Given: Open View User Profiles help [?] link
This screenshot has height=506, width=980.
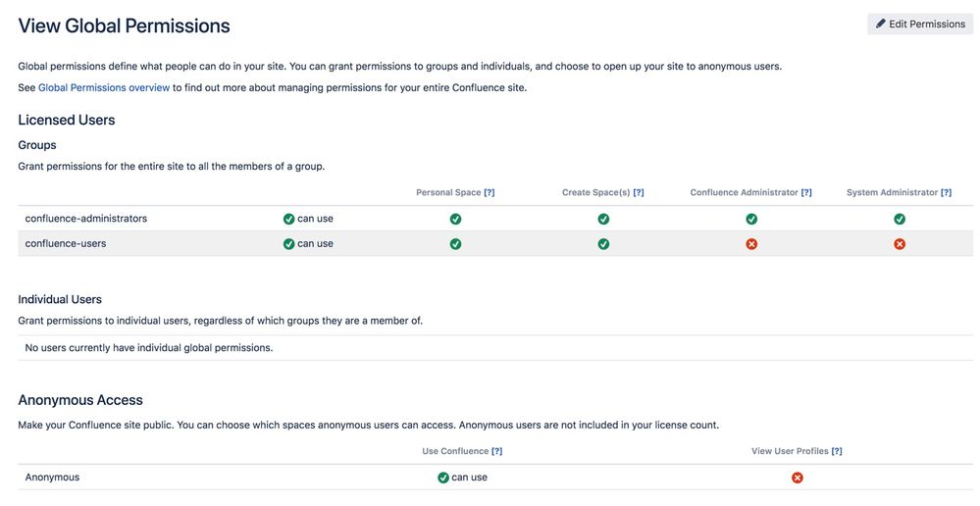Looking at the screenshot, I should 837,451.
